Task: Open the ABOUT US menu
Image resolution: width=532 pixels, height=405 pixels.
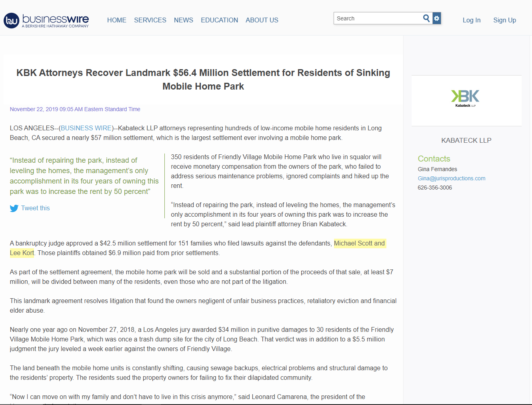Action: [262, 20]
